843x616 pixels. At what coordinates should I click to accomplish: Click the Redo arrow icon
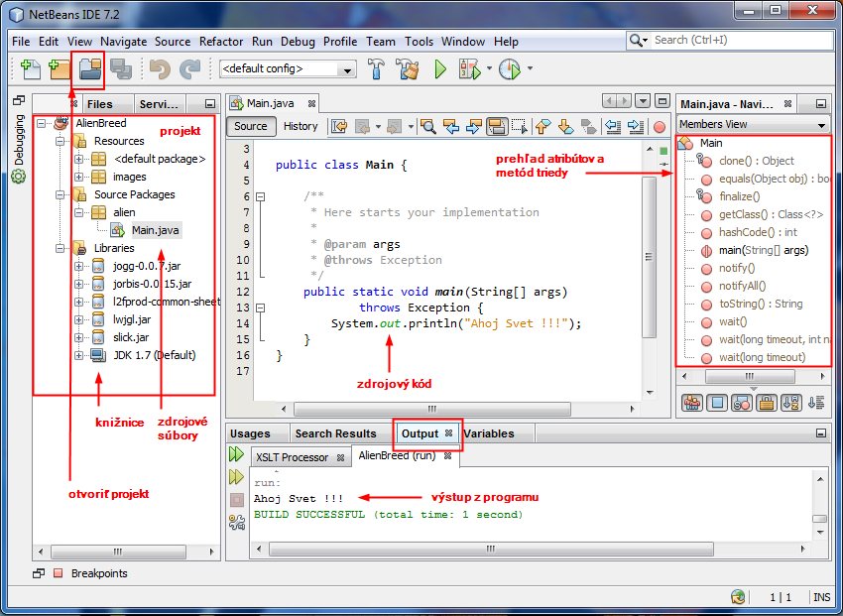pos(189,68)
